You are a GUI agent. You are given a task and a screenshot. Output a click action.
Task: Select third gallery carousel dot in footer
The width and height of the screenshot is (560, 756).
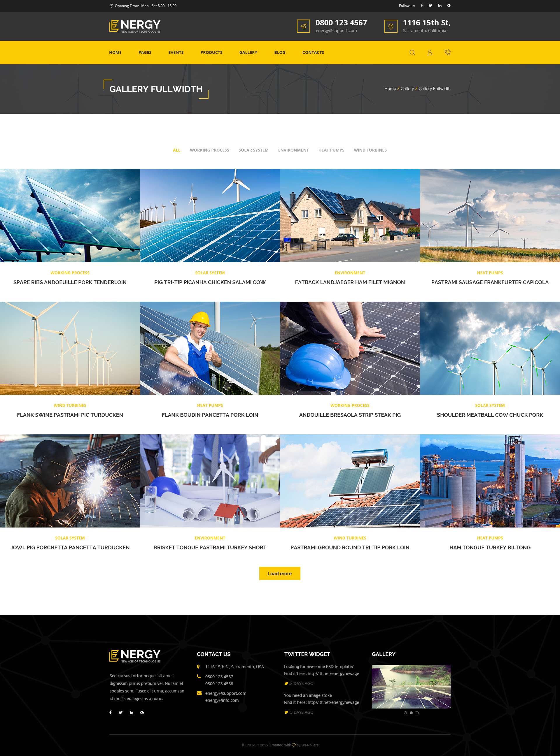coord(417,713)
